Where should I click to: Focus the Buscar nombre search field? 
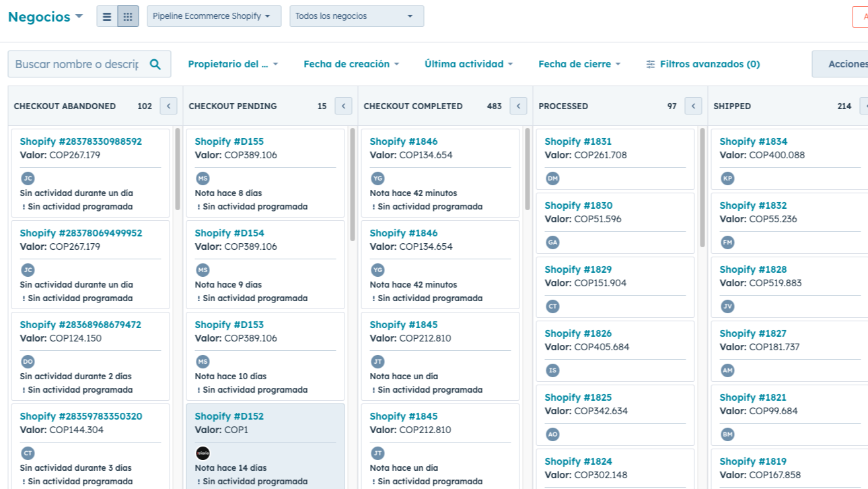tap(77, 64)
